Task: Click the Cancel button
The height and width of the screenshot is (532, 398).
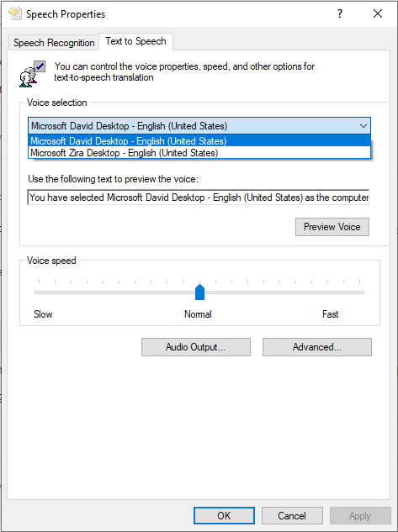Action: pos(292,516)
